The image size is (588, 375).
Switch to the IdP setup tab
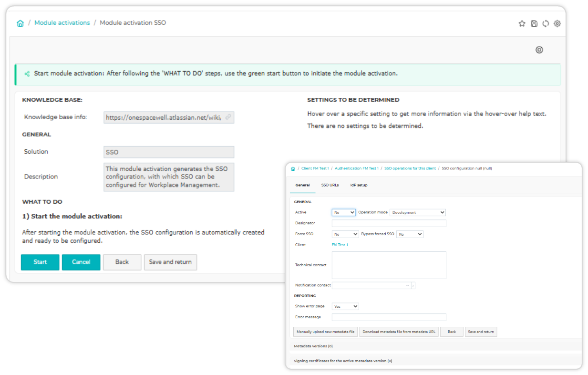tap(359, 185)
